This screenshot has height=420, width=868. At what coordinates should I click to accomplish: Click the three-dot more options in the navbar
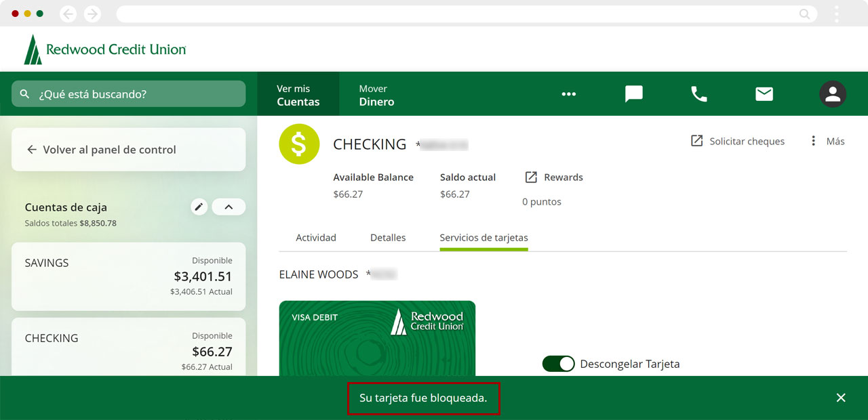[568, 94]
